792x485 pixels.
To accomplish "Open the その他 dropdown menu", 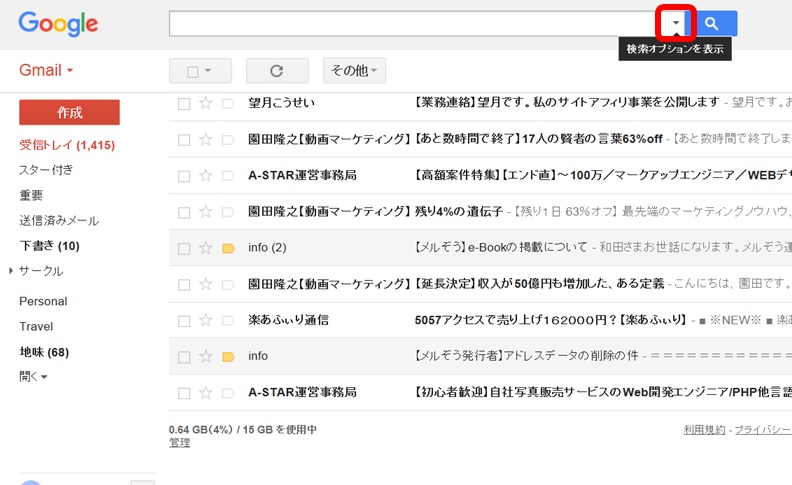I will tap(354, 71).
